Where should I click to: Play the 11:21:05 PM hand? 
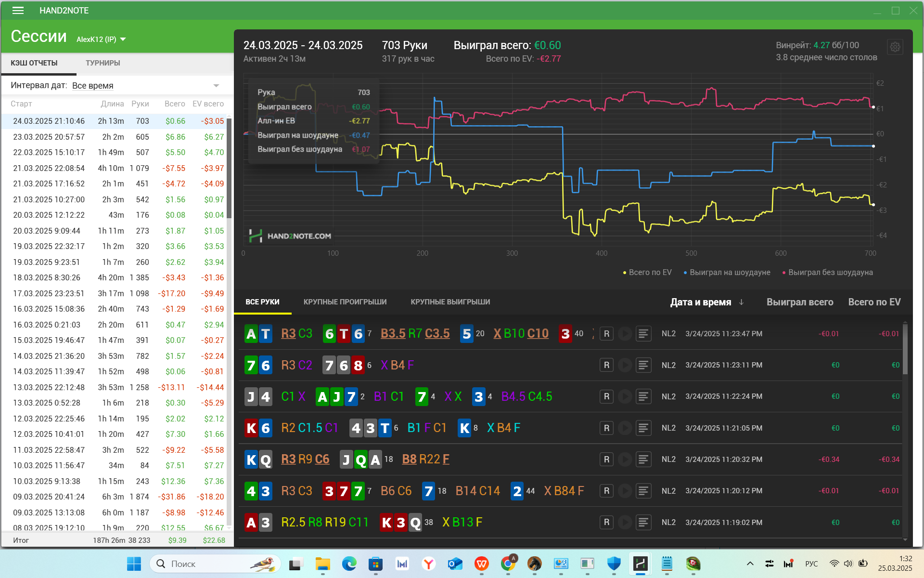pos(625,428)
